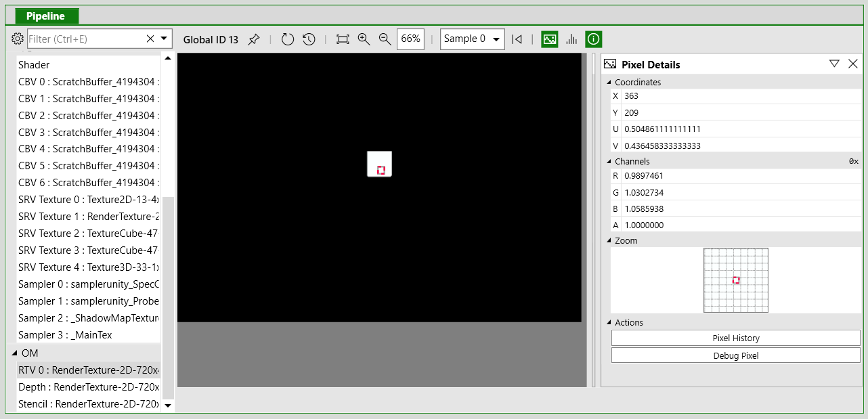
Task: Open the history clock icon
Action: pyautogui.click(x=309, y=39)
